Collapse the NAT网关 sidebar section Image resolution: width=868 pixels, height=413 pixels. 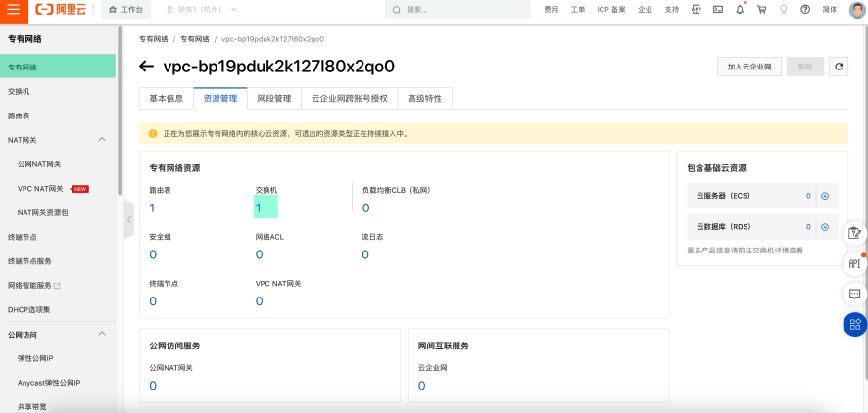click(x=103, y=140)
